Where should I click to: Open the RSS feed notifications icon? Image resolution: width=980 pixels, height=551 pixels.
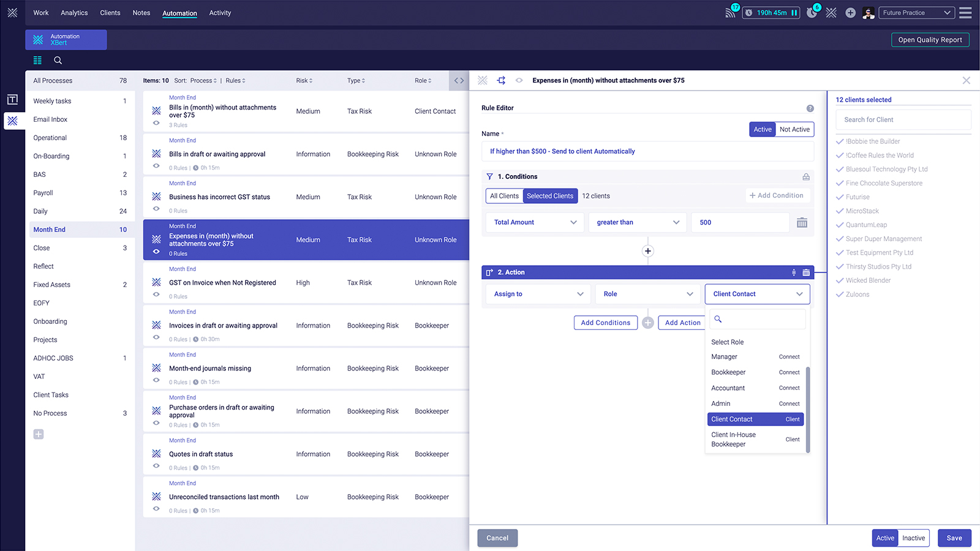pos(730,13)
